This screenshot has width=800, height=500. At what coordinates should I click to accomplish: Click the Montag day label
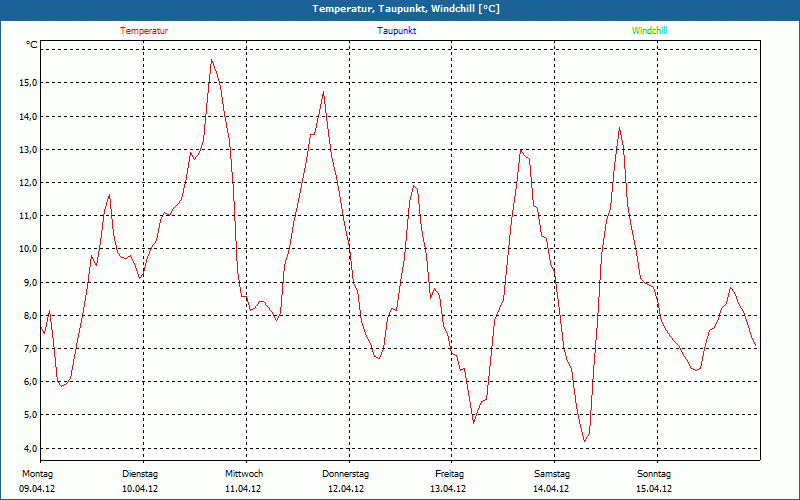[x=37, y=474]
